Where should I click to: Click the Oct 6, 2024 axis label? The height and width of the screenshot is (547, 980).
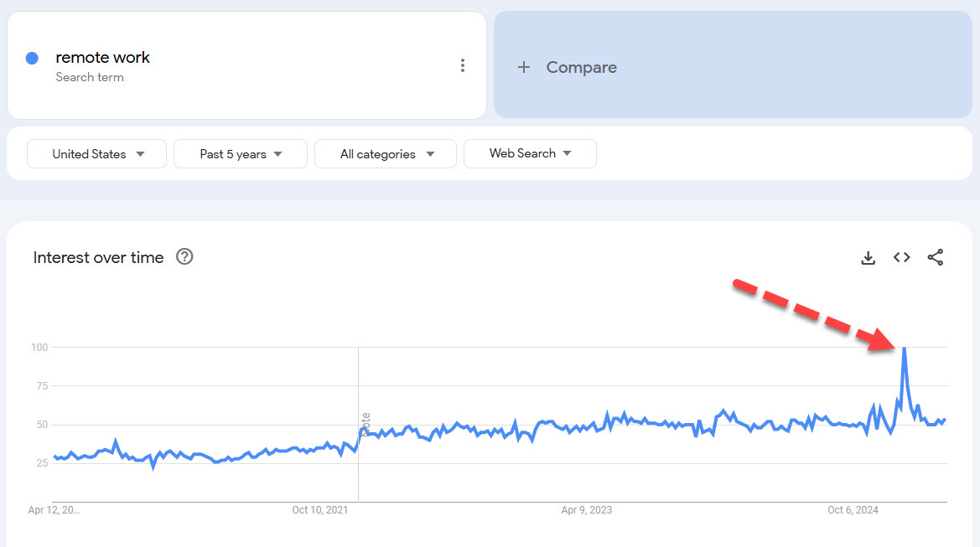(853, 510)
